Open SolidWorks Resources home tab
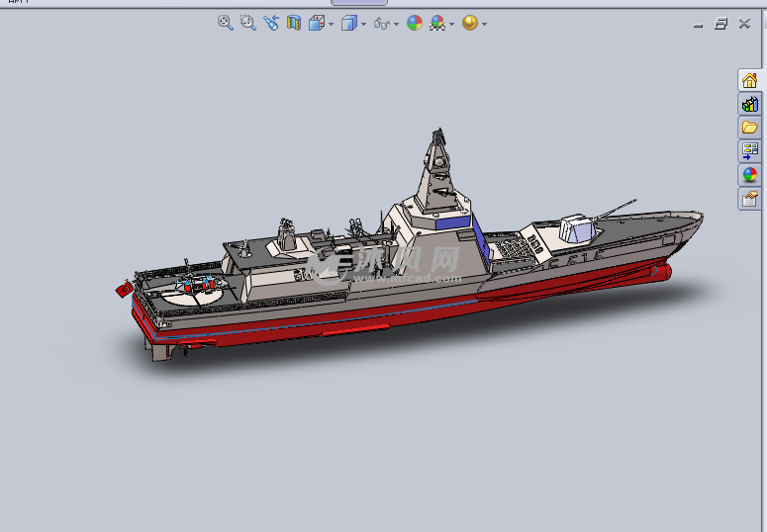Screen dimensions: 767x532 click(x=749, y=80)
